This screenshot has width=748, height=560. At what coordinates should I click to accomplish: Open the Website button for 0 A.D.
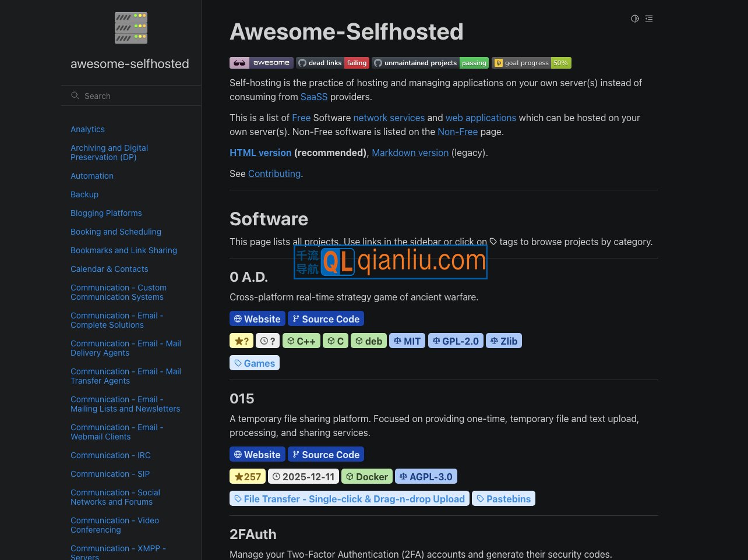tap(257, 318)
